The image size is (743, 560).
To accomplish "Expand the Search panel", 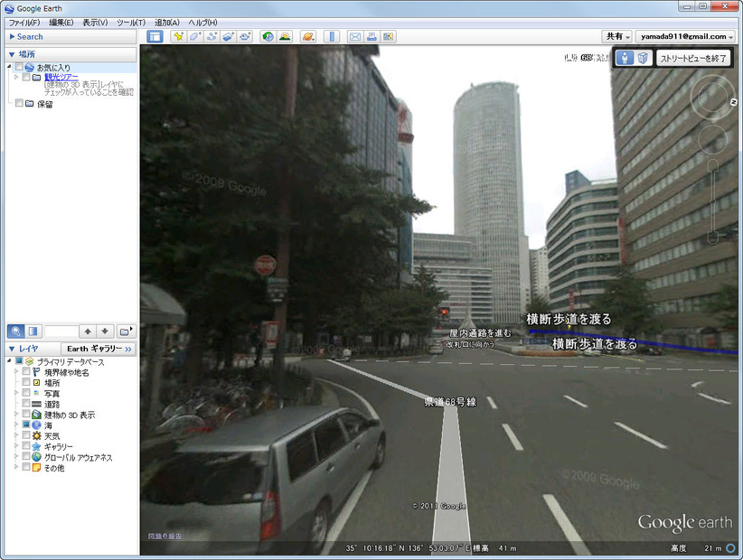I will [x=13, y=36].
